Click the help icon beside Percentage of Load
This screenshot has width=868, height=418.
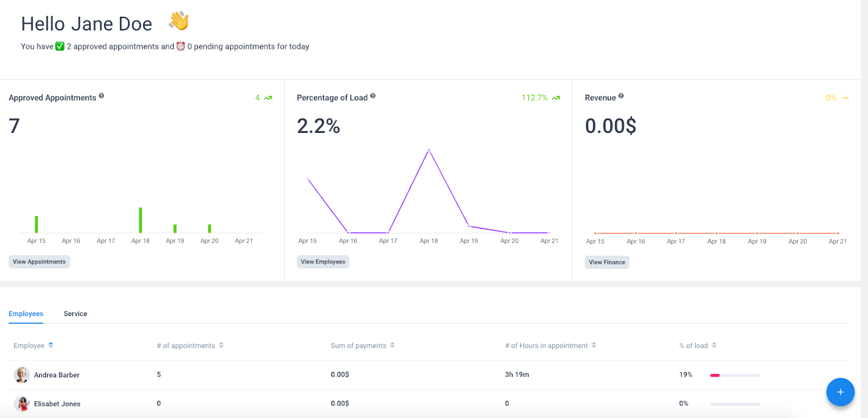coord(373,96)
